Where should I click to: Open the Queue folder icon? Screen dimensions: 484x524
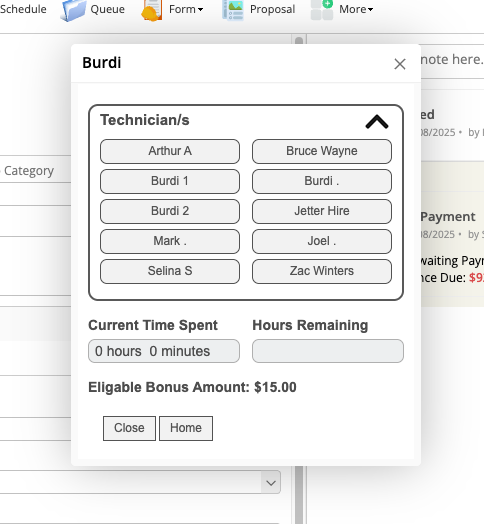click(73, 10)
